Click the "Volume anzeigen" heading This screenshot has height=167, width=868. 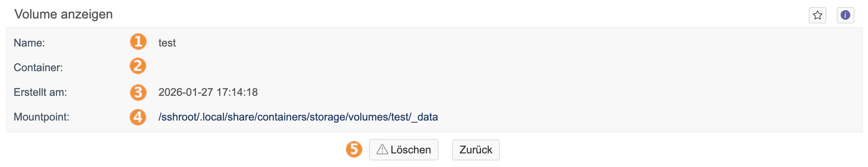point(63,14)
